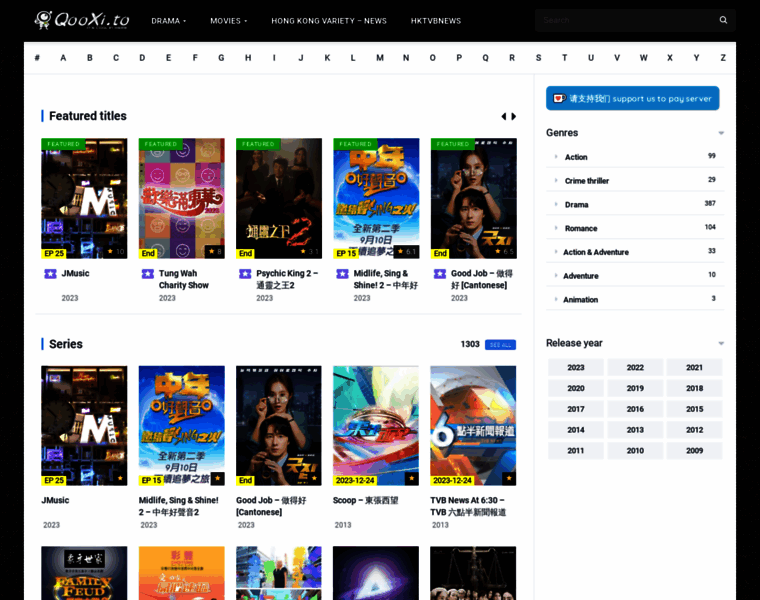
Task: Open series title JMusic text link
Action: [55, 500]
